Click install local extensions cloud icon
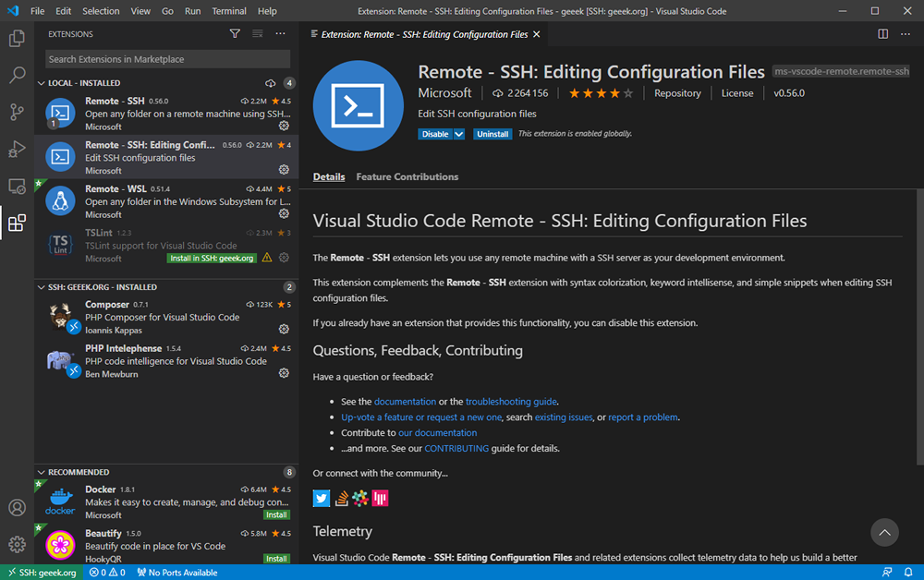The height and width of the screenshot is (580, 924). click(x=271, y=83)
